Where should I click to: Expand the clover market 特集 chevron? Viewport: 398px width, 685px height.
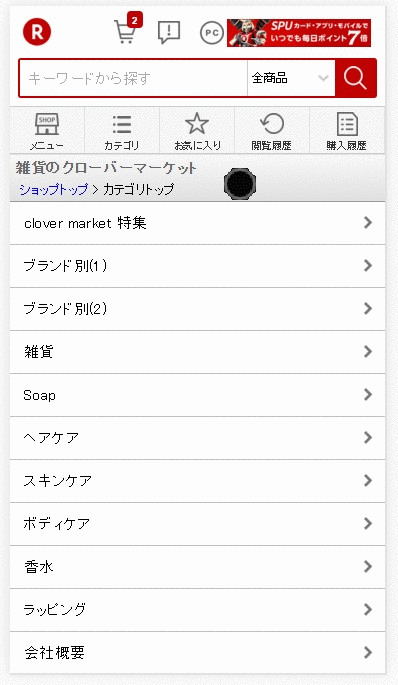[x=368, y=222]
